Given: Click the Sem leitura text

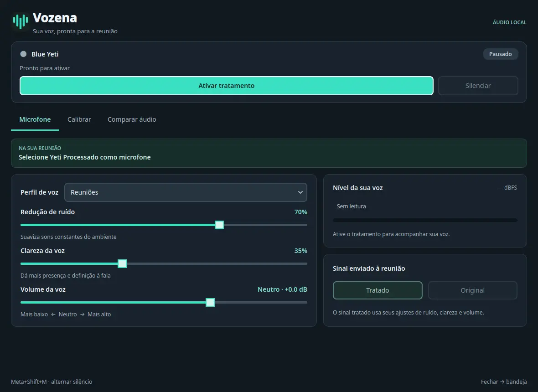Looking at the screenshot, I should point(352,206).
